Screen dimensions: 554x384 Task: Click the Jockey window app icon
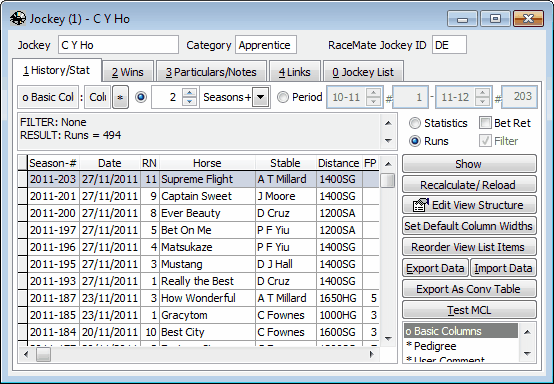(x=18, y=18)
